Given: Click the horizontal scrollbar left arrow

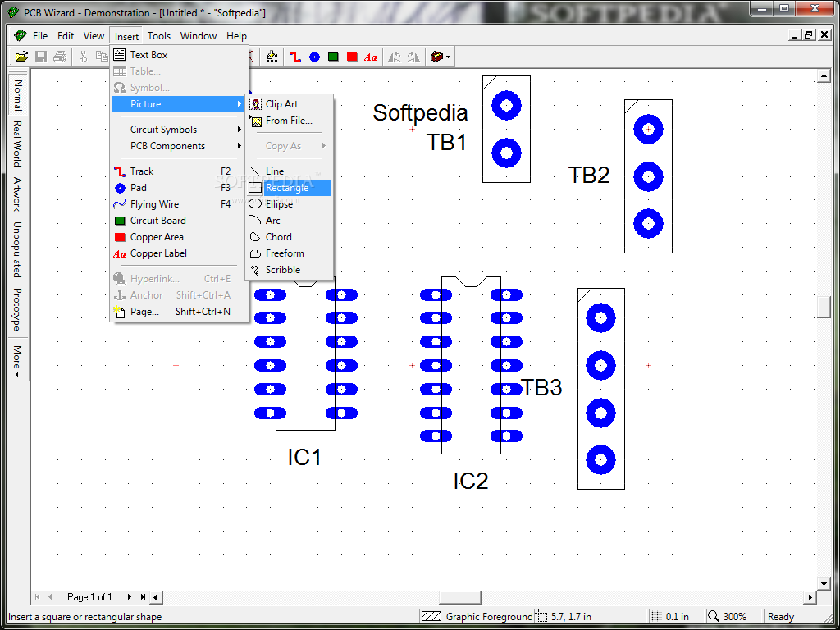Looking at the screenshot, I should coord(156,597).
